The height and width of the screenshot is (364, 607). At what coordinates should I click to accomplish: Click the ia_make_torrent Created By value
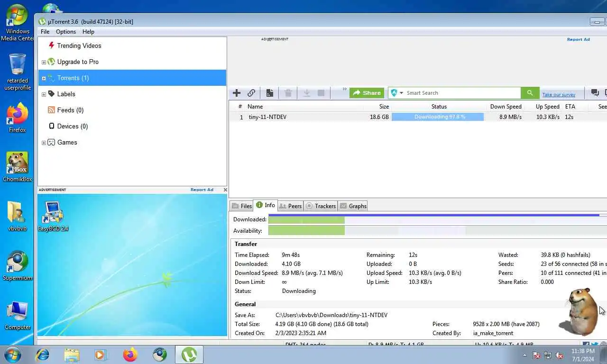tap(493, 333)
